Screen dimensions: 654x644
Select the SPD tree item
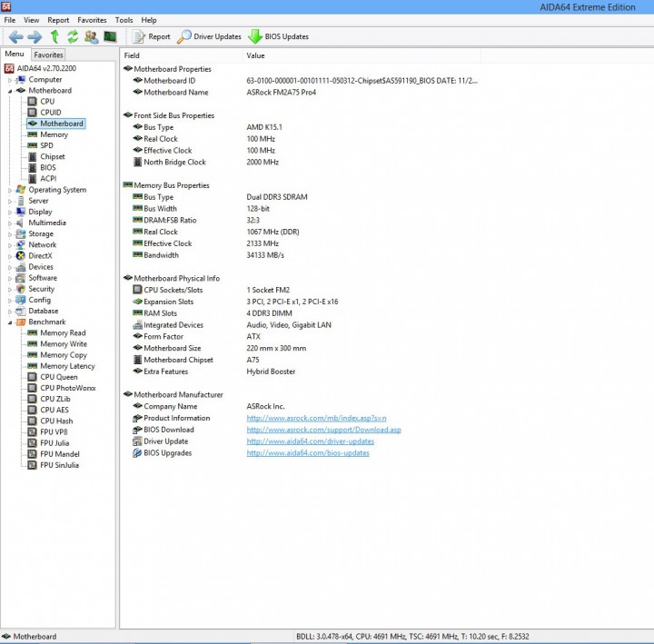coord(46,145)
